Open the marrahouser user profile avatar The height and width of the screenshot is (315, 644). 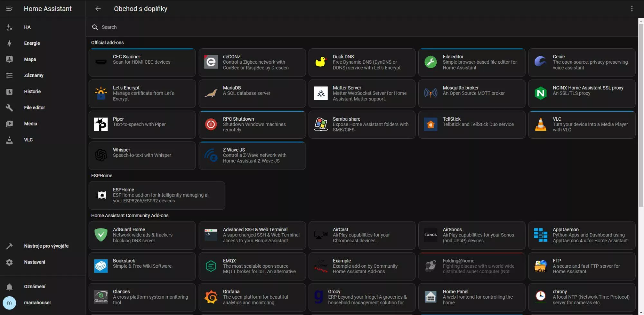(x=9, y=303)
